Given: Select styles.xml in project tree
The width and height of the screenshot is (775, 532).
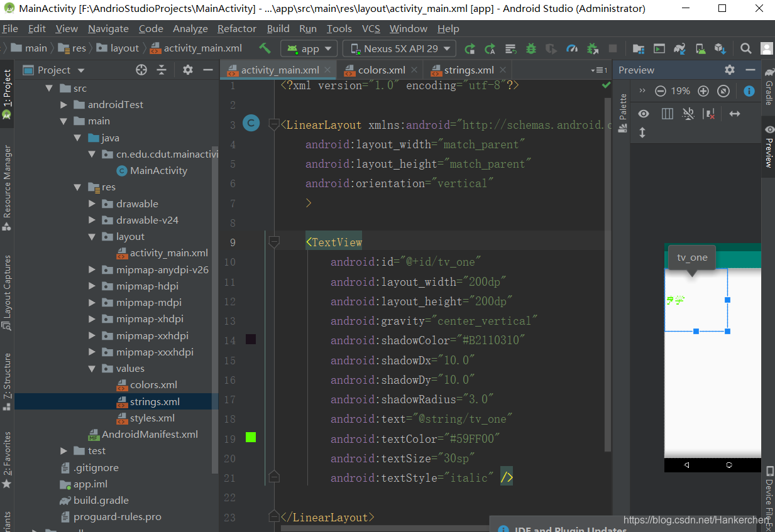Looking at the screenshot, I should click(x=152, y=418).
